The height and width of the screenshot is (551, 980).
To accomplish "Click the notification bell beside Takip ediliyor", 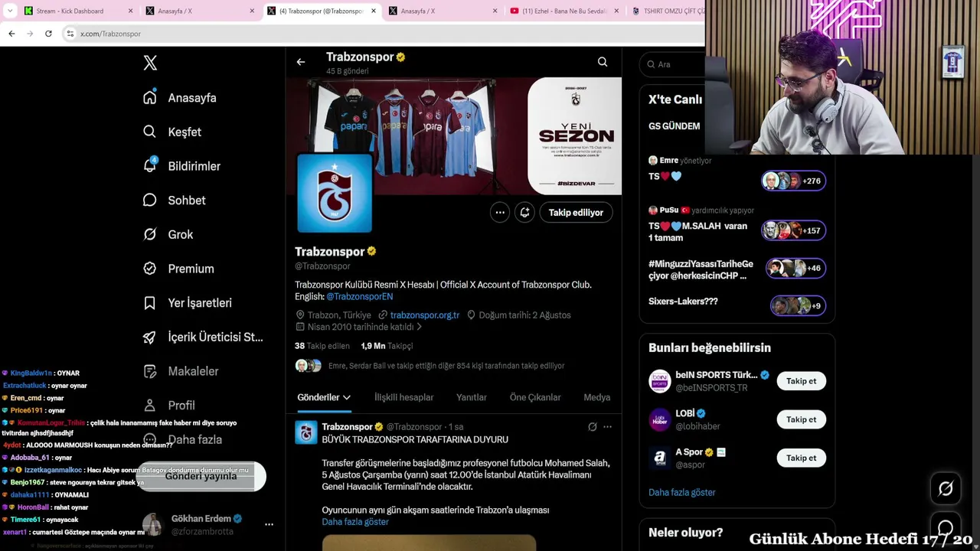I will (524, 213).
